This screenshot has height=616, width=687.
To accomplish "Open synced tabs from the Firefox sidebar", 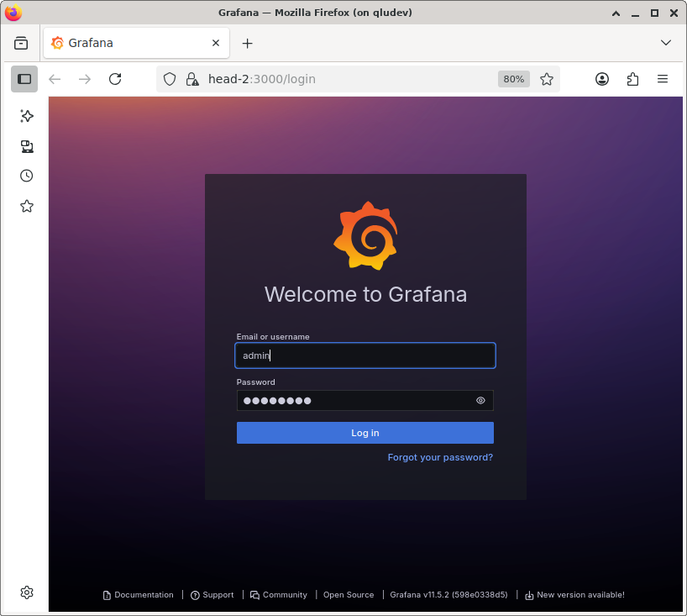I will (x=26, y=146).
